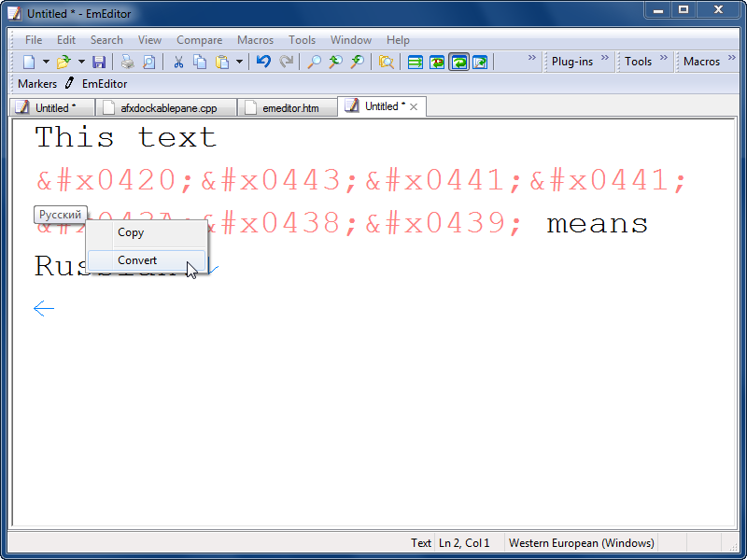The image size is (747, 560).
Task: Expand the Tools toolbar overflow chevron
Action: 664,58
